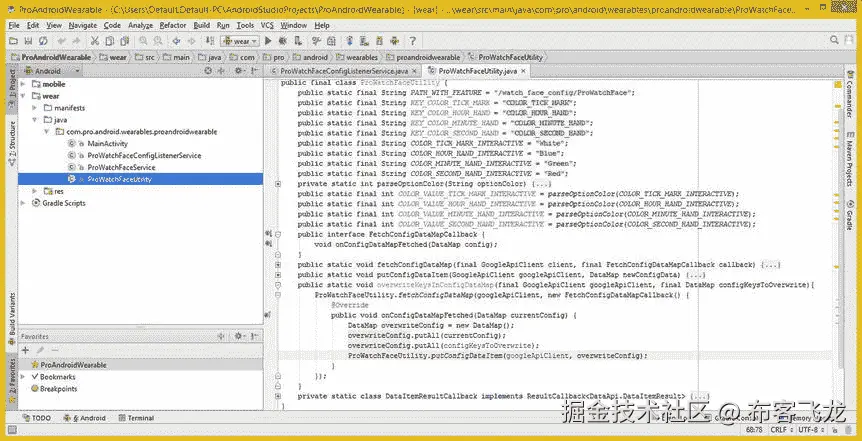Click the Undo arrow in the toolbar

61,41
